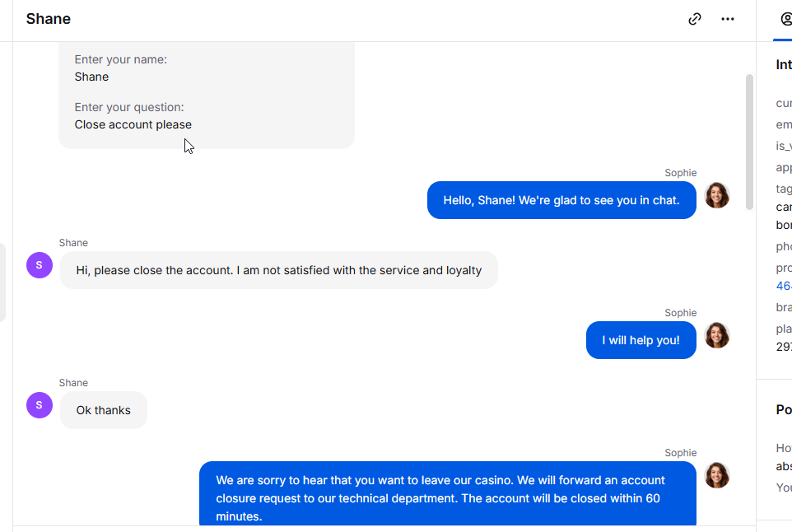
Task: Click the Sophie name label above the greeting
Action: (x=680, y=173)
